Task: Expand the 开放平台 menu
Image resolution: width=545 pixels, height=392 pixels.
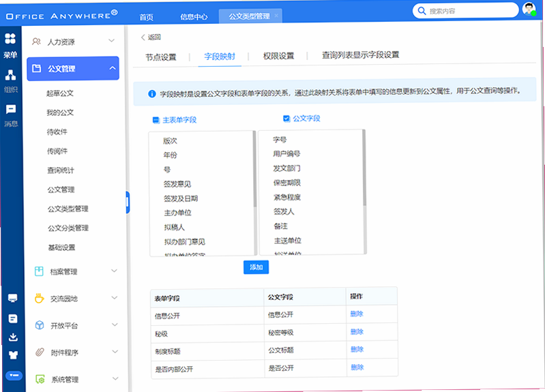Action: point(115,325)
